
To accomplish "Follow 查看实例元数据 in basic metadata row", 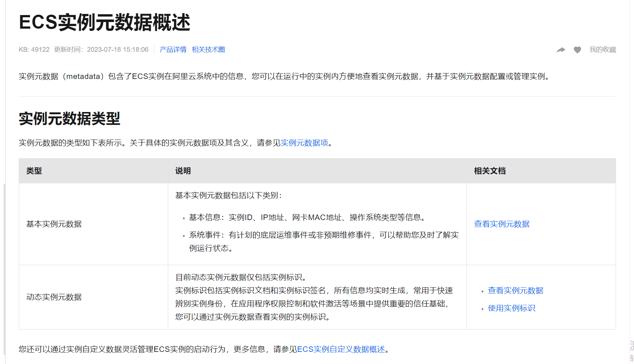I will (502, 224).
